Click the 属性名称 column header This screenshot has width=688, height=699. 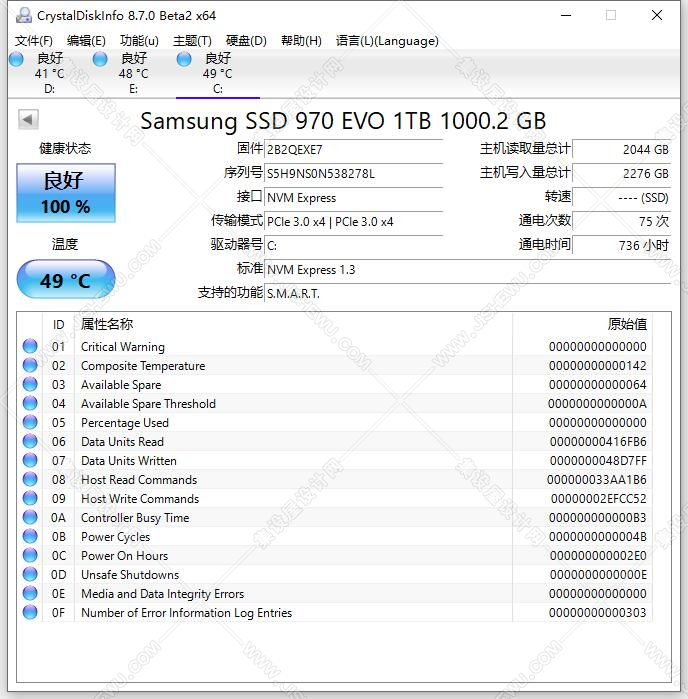[x=107, y=324]
